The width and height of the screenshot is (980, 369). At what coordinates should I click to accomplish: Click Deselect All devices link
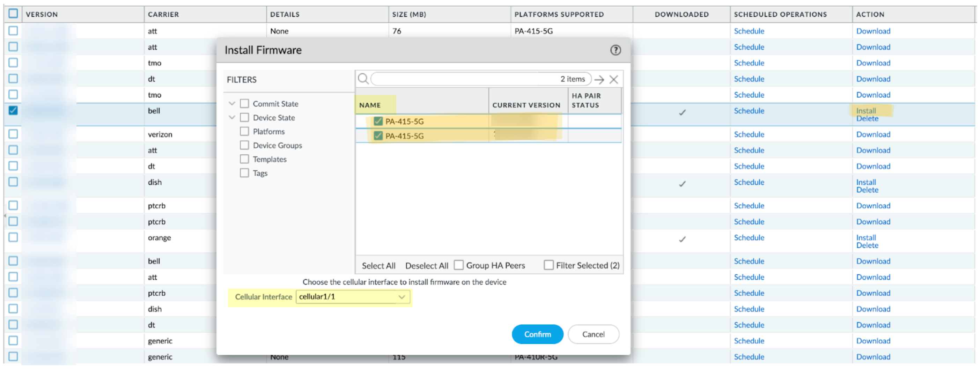click(x=427, y=266)
